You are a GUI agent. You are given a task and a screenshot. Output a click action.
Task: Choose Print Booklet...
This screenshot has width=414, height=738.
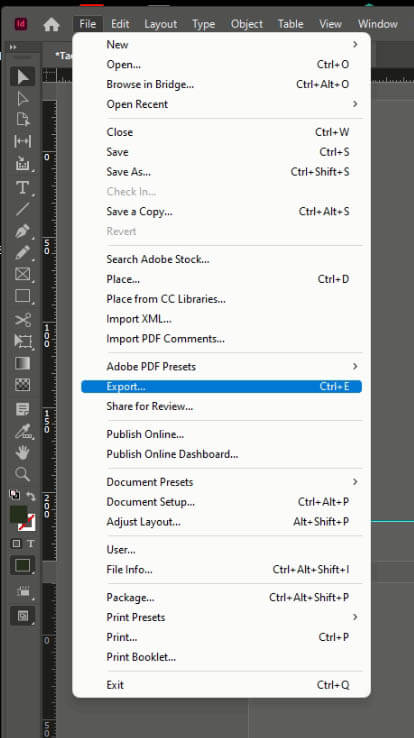click(x=222, y=657)
